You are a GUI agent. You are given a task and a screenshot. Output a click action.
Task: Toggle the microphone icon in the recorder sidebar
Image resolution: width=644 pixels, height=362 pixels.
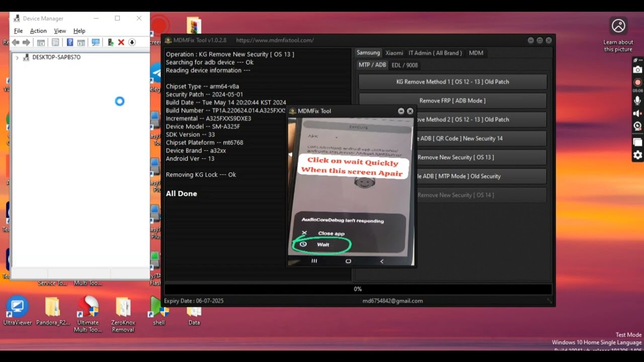click(x=637, y=100)
